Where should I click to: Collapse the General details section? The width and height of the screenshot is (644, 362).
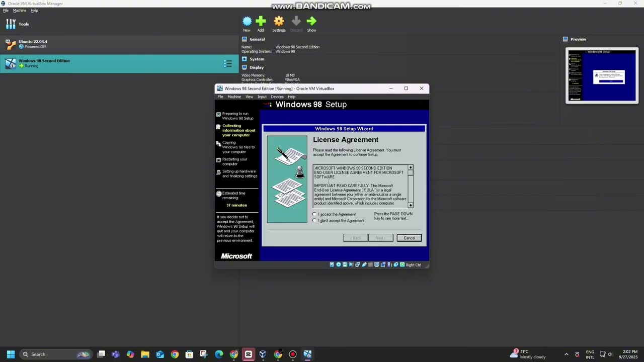pos(257,39)
